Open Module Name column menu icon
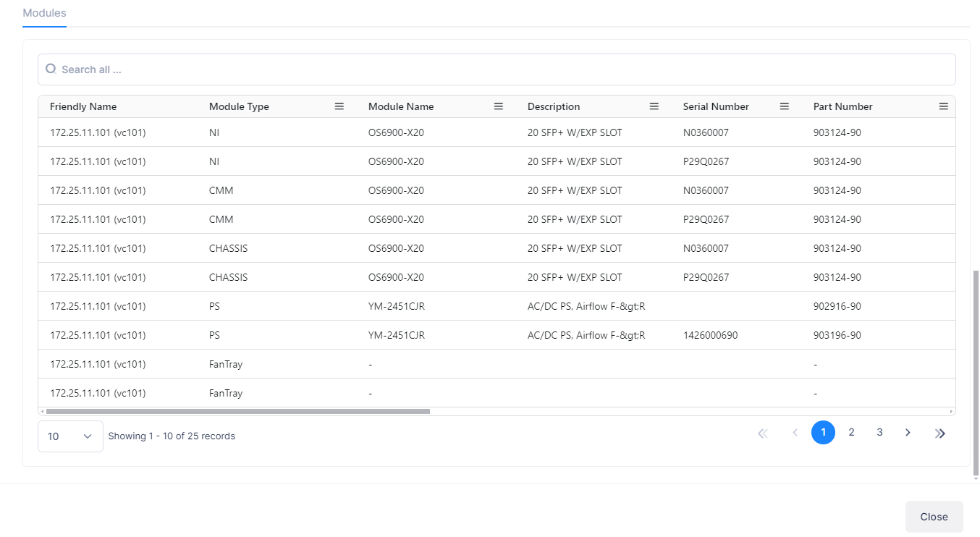The width and height of the screenshot is (980, 537). tap(498, 106)
